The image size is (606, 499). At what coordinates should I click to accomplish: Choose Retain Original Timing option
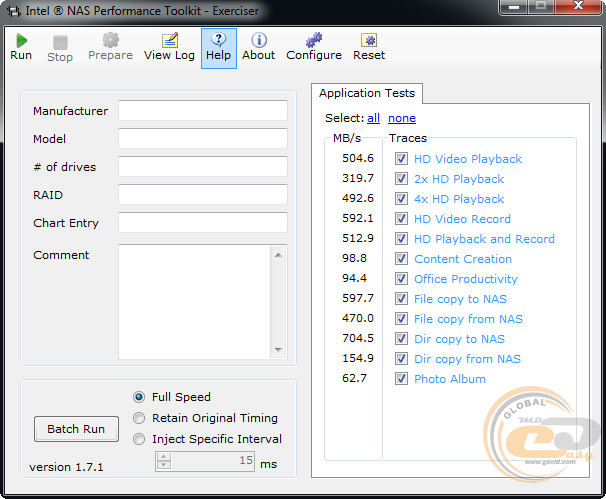pos(139,418)
